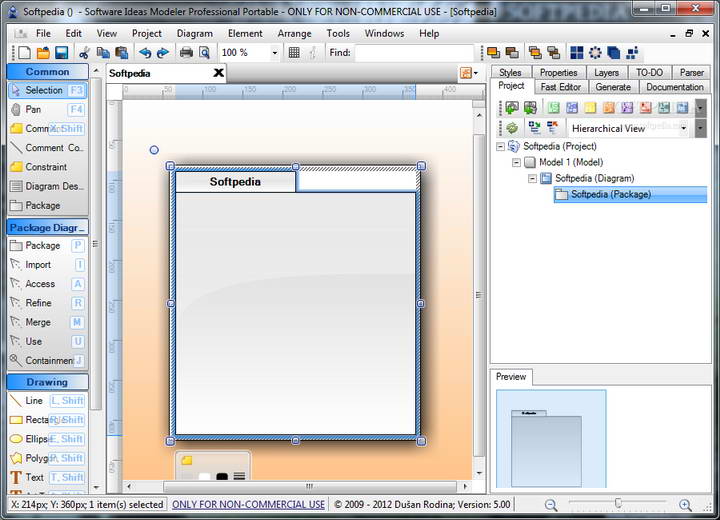Copy the selected element
Image resolution: width=720 pixels, height=520 pixels.
tap(103, 53)
